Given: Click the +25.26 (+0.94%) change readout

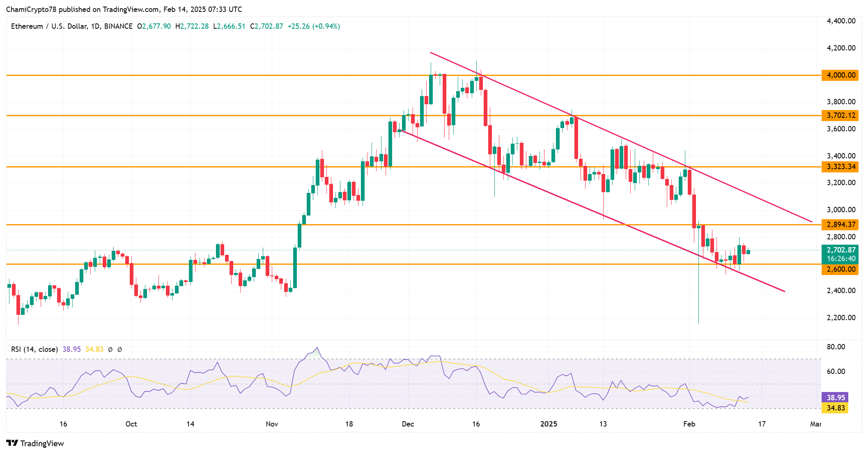Looking at the screenshot, I should pos(314,26).
